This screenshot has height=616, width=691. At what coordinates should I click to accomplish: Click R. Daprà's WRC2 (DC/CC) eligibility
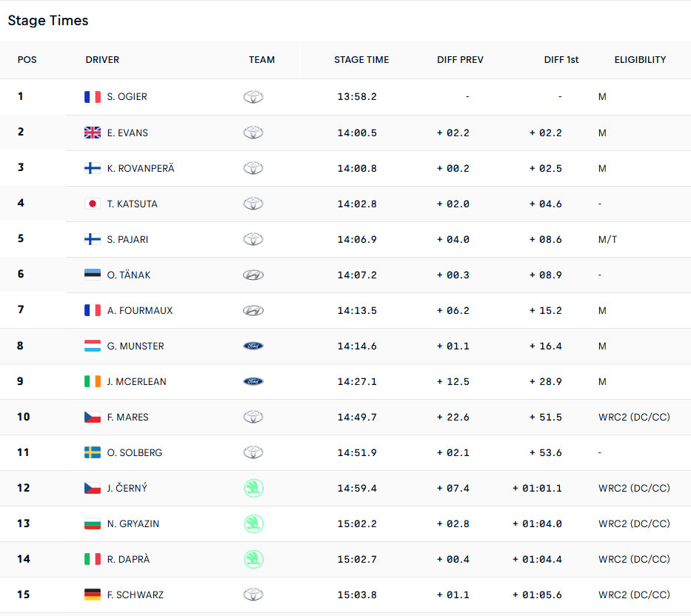[634, 559]
